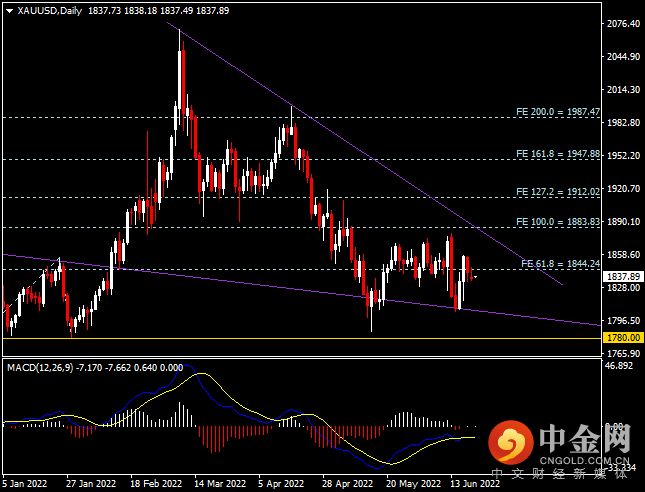Click the 1858.60 price axis value
The height and width of the screenshot is (492, 645).
tap(624, 255)
